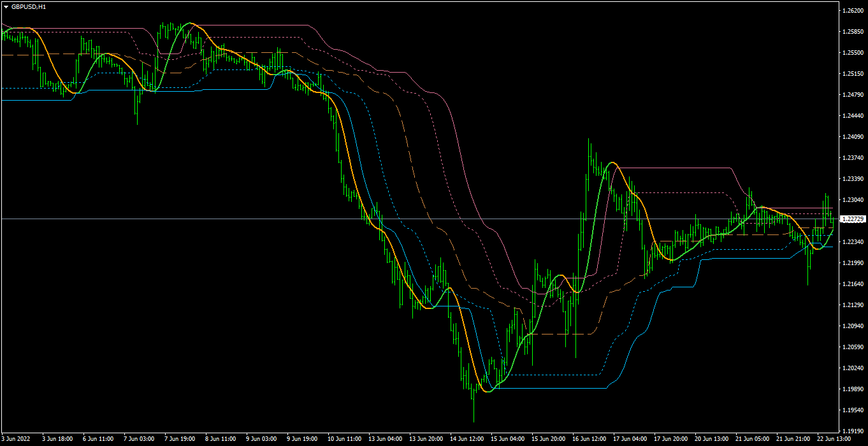Click the 3 Jun 2022 time axis label
The height and width of the screenshot is (446, 868).
pos(15,439)
